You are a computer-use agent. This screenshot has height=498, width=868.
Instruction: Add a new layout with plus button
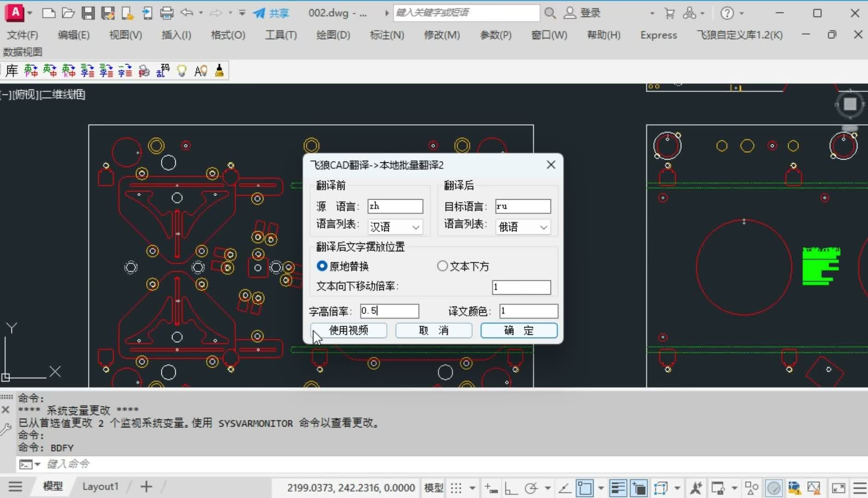pos(146,486)
